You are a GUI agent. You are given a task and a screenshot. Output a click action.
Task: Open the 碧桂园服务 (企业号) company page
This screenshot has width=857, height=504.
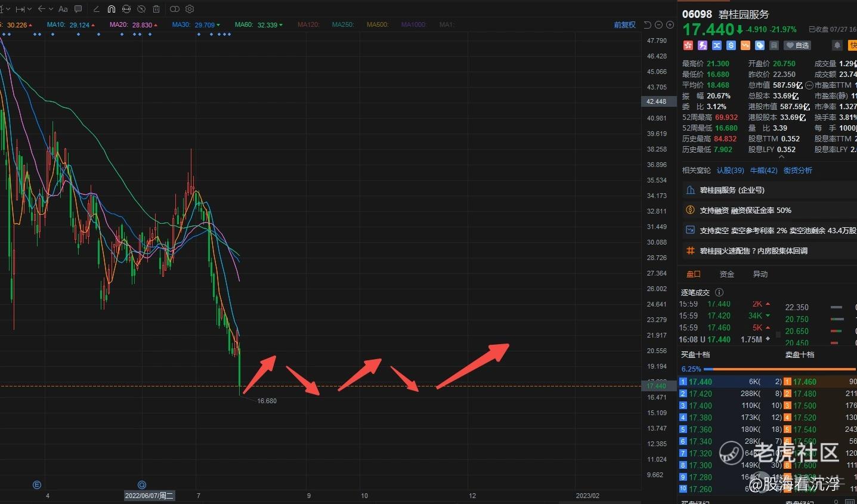pyautogui.click(x=769, y=190)
